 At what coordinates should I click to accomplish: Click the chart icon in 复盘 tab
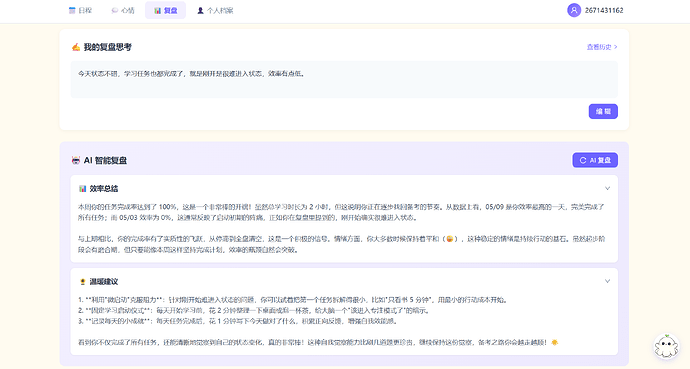point(158,10)
